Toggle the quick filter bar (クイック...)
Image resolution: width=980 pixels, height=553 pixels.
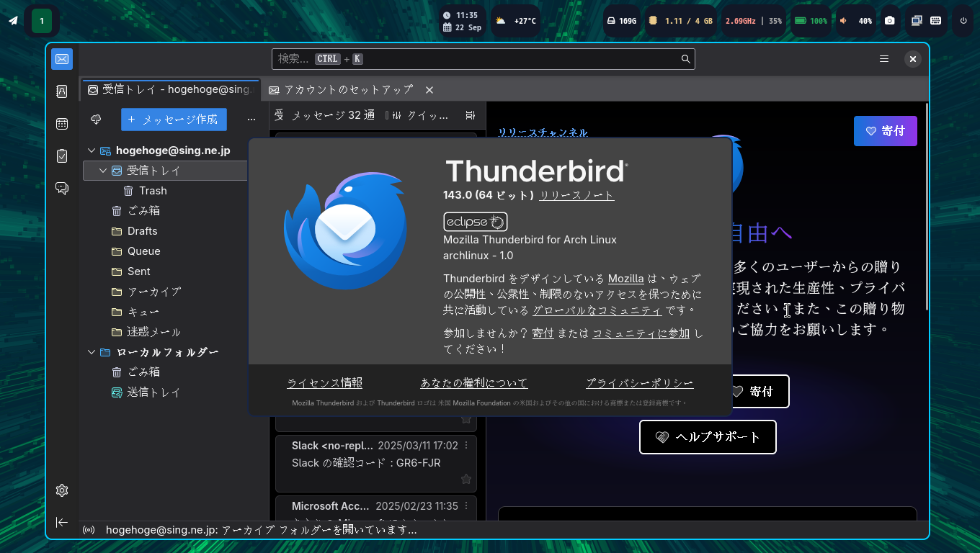point(417,115)
